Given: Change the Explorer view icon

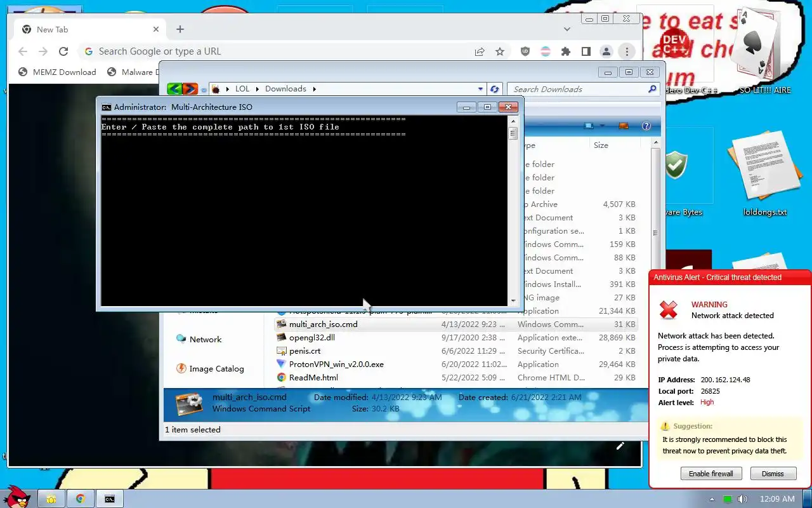Looking at the screenshot, I should (x=589, y=126).
